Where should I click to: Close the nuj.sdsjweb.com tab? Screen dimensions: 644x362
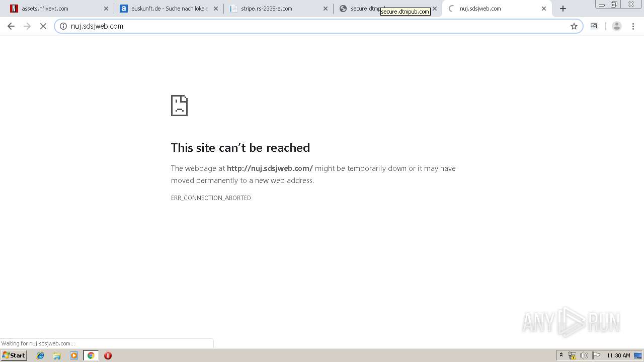544,9
